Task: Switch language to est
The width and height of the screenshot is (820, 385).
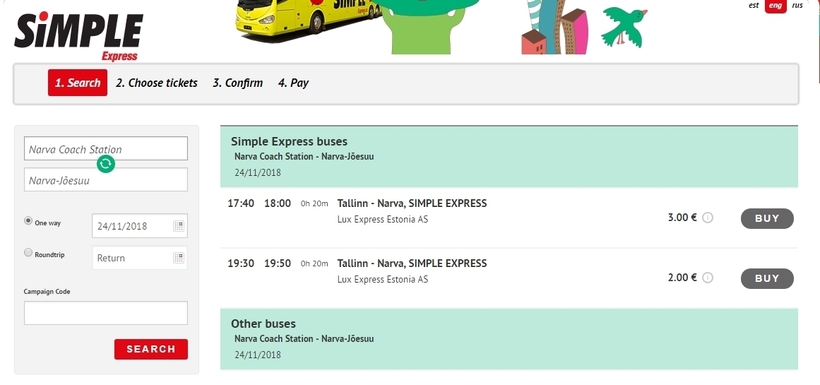Action: (754, 5)
